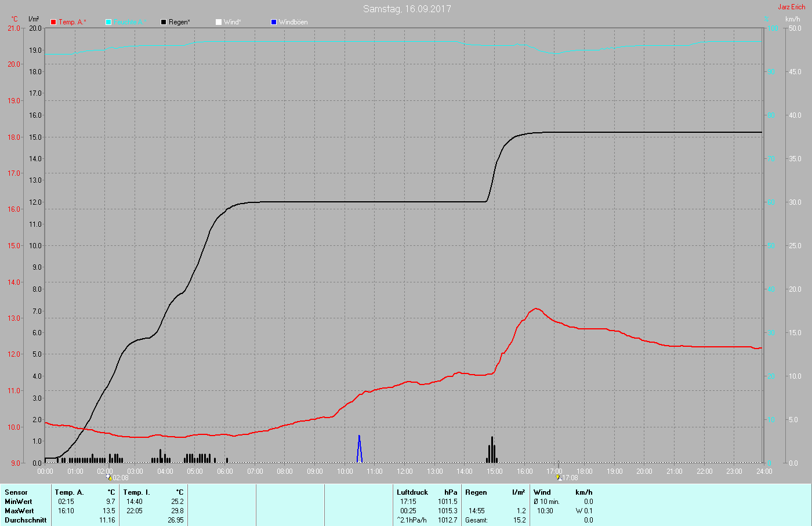
Task: Click the blue wind gust spike near 10:30
Action: pos(360,448)
